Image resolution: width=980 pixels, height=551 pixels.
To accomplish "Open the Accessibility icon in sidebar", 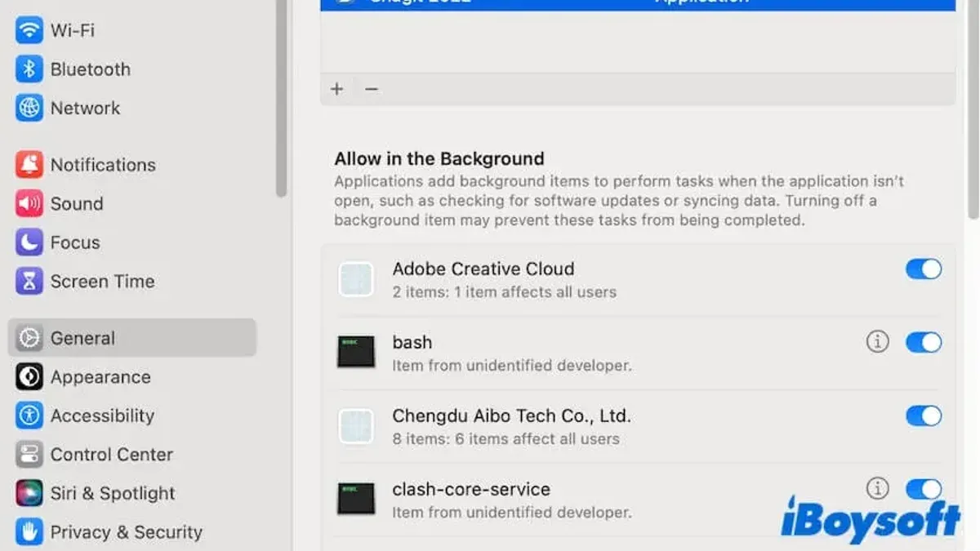I will coord(29,415).
